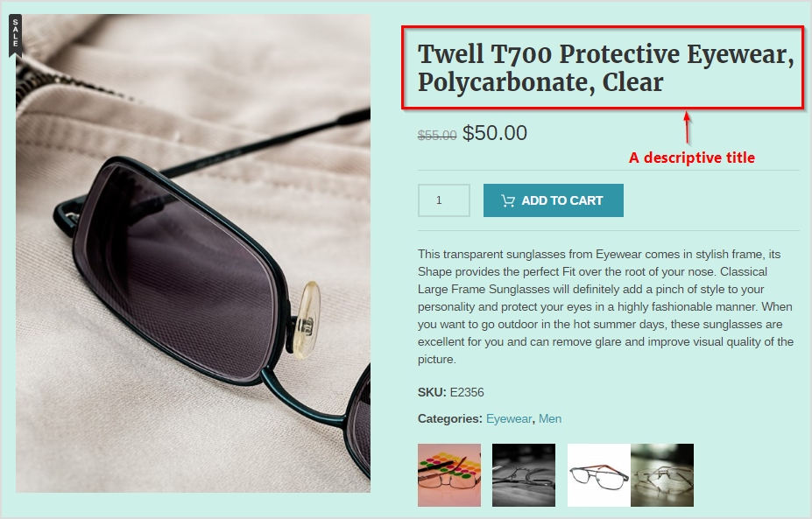Click the sunglasses nose pad in photo
Image resolution: width=812 pixels, height=519 pixels.
pos(307,321)
